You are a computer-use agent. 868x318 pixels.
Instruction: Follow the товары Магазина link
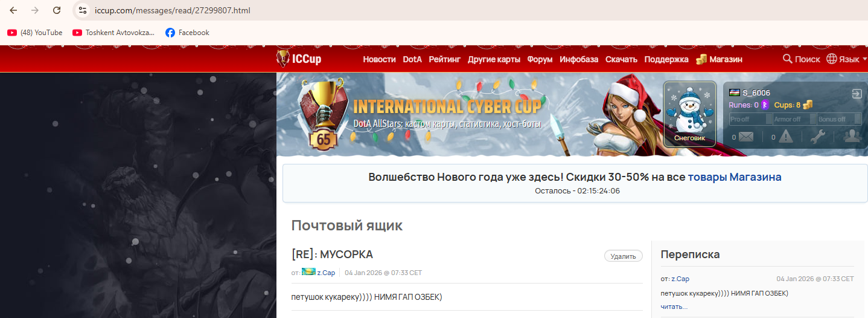735,177
